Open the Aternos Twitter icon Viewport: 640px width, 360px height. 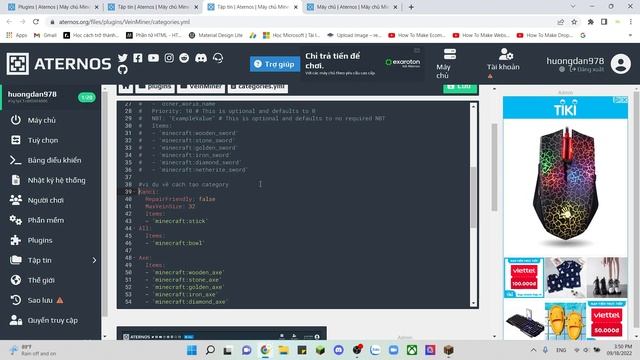pos(122,58)
